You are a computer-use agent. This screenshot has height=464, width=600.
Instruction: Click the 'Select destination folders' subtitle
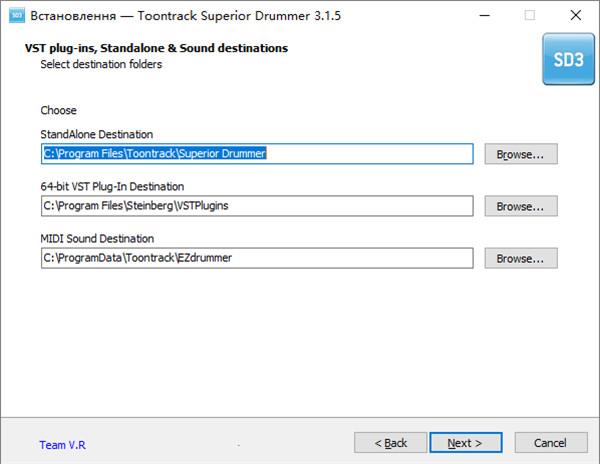tap(101, 64)
